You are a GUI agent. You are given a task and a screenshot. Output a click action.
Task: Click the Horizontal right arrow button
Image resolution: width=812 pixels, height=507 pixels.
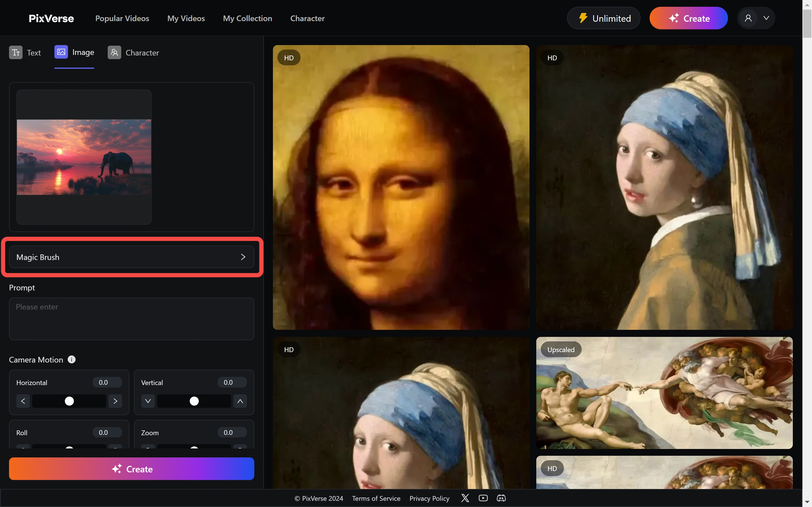pyautogui.click(x=115, y=401)
